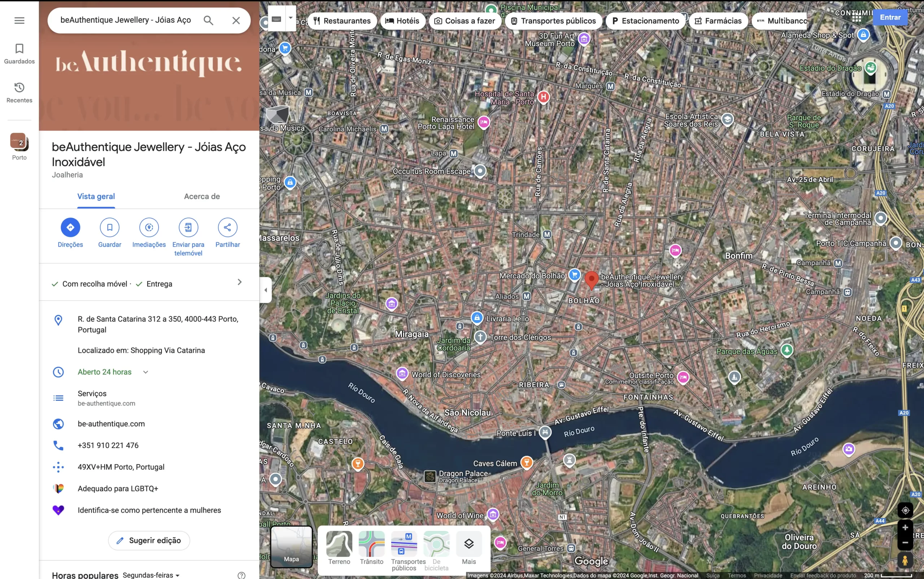Drop Pegman Street View icon
Image resolution: width=924 pixels, height=579 pixels.
[905, 561]
